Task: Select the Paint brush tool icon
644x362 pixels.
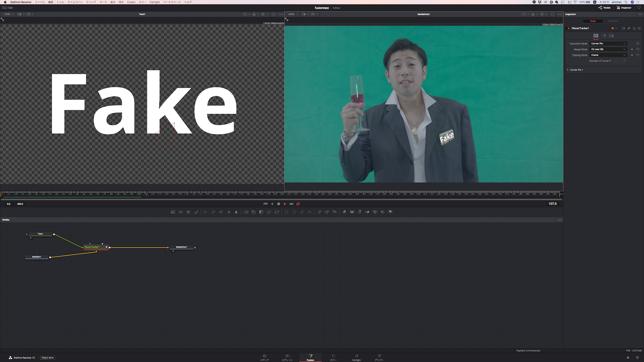Action: coord(196,212)
